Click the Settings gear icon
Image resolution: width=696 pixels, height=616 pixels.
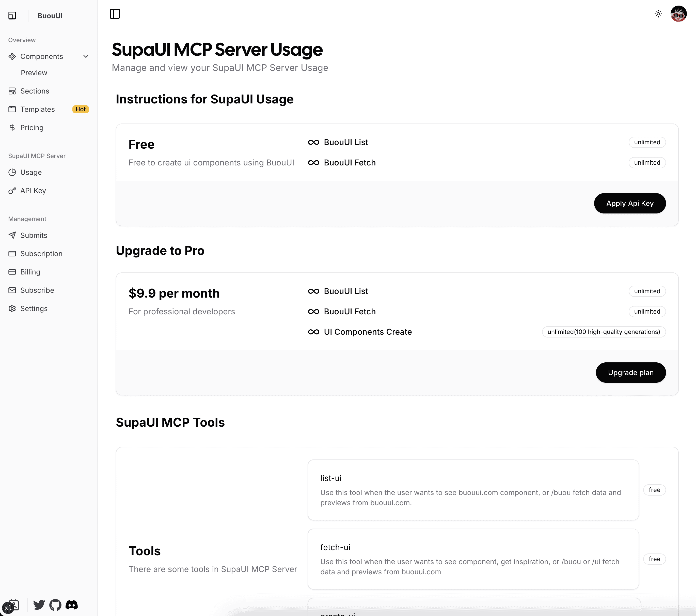pos(12,308)
